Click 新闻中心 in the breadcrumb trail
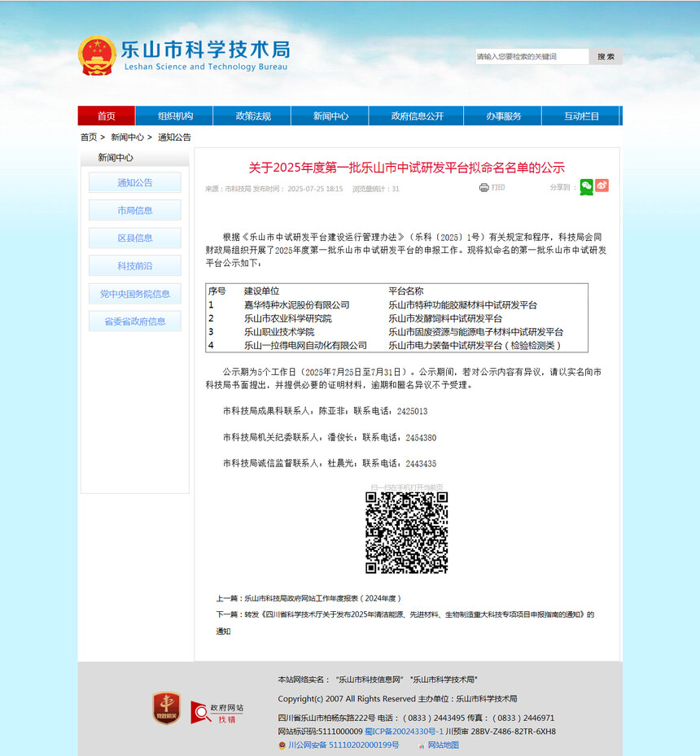 coord(127,138)
